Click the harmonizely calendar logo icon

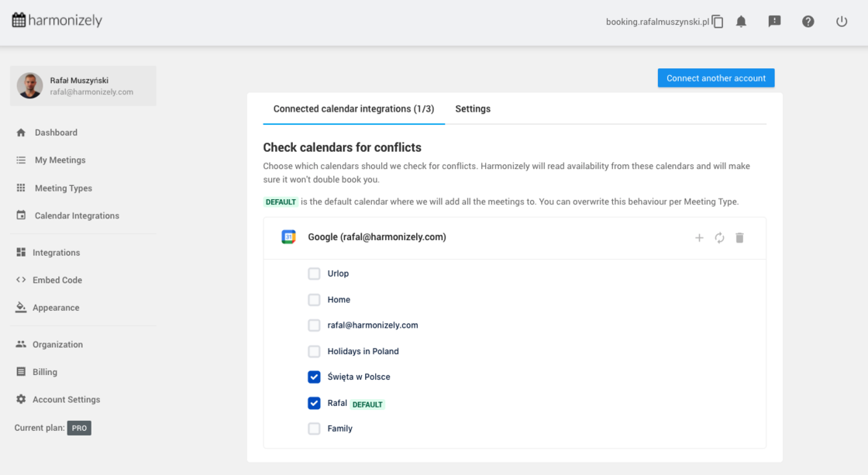point(19,20)
